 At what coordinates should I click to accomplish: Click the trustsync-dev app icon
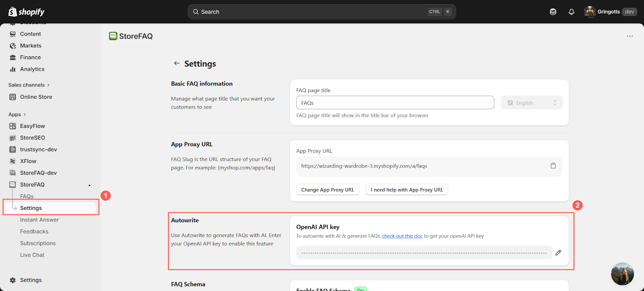13,150
